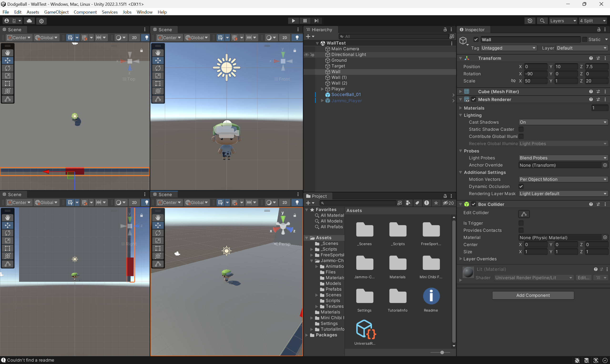Viewport: 610px width, 364px height.
Task: Open Undo History from the top toolbar
Action: click(x=530, y=21)
